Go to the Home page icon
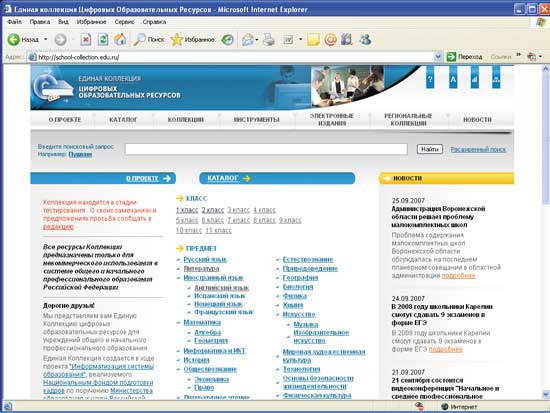The width and height of the screenshot is (550, 413). tap(120, 39)
